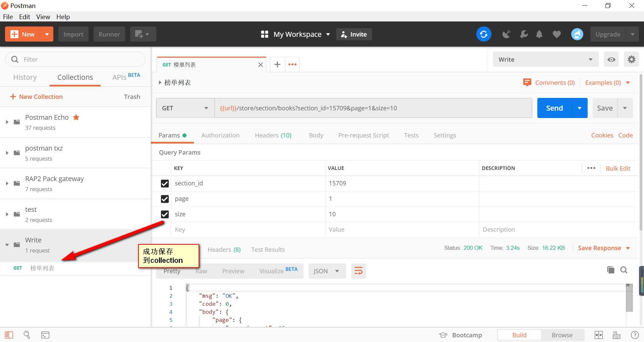Screen dimensions: 644x342
Task: Toggle response line wrap icon
Action: pos(359,271)
